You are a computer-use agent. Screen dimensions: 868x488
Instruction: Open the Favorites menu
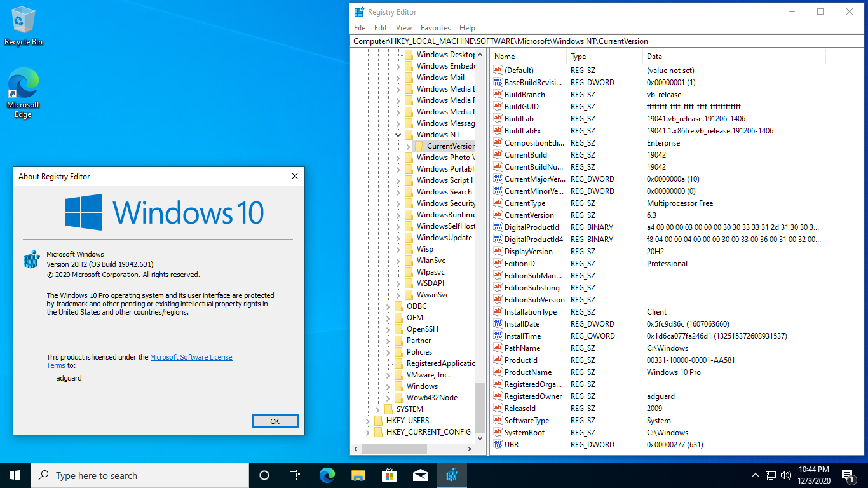tap(435, 28)
